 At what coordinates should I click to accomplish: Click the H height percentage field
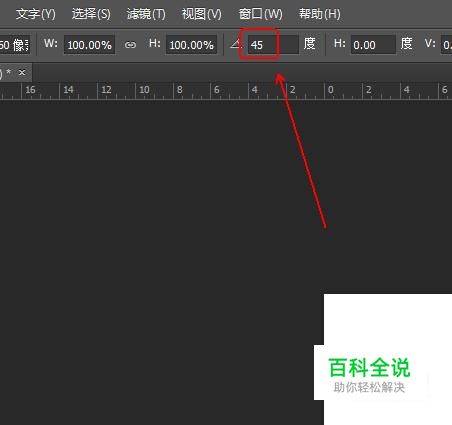191,45
